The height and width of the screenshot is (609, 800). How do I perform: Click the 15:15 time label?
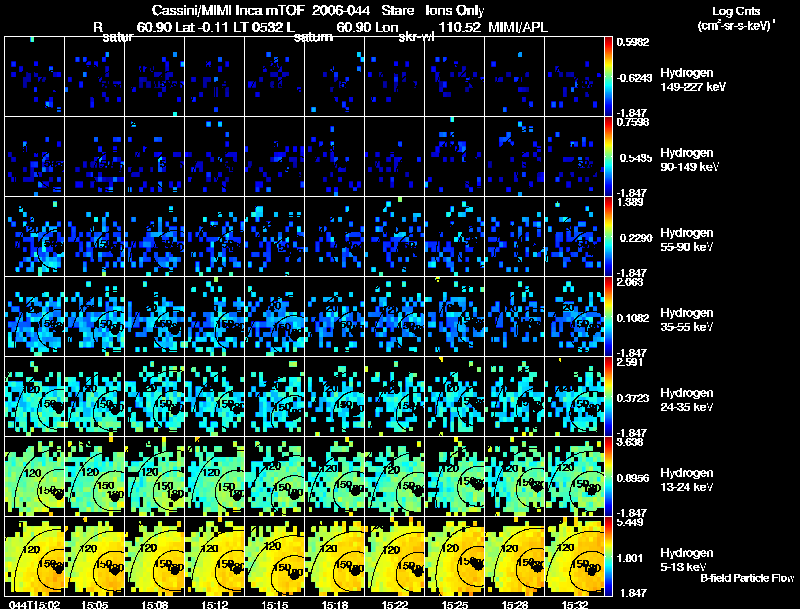click(274, 604)
